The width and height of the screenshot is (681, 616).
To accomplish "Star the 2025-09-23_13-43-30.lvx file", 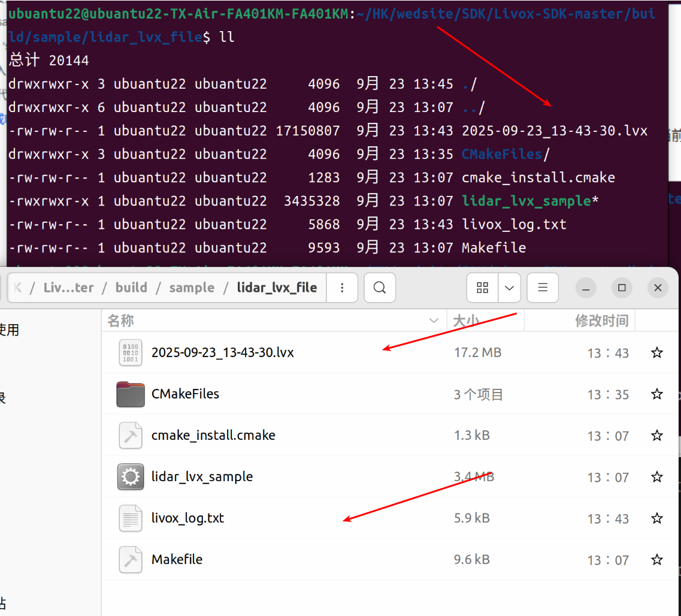I will [x=656, y=352].
